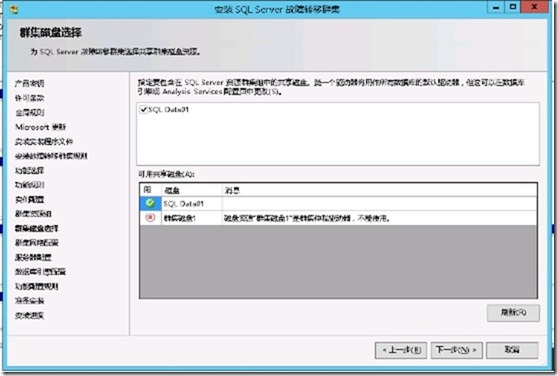This screenshot has height=376, width=558.
Task: Go back with the 上一步(B) button
Action: 401,350
